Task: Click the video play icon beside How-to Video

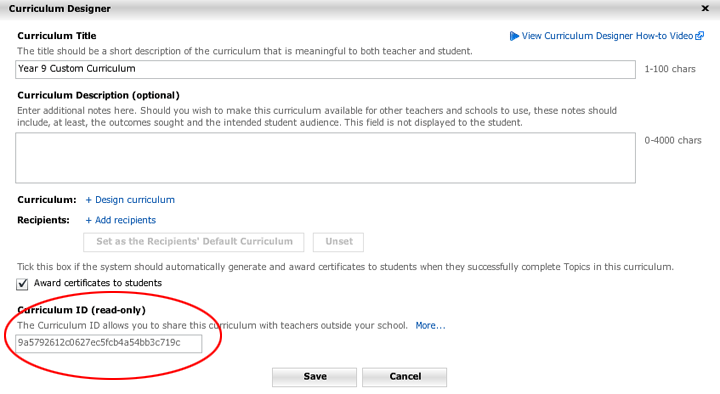Action: click(x=514, y=36)
